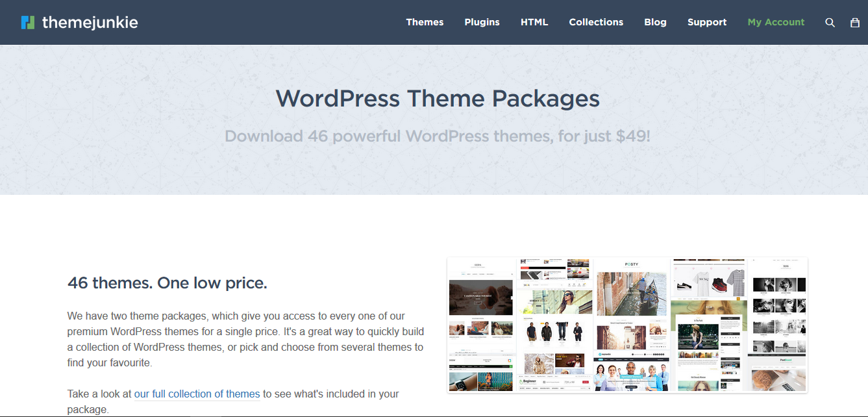The height and width of the screenshot is (417, 868).
Task: Open the search icon in header
Action: click(x=830, y=22)
